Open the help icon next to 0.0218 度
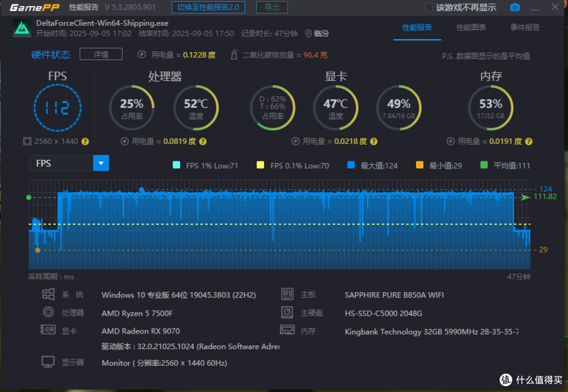The height and width of the screenshot is (392, 568). click(374, 141)
